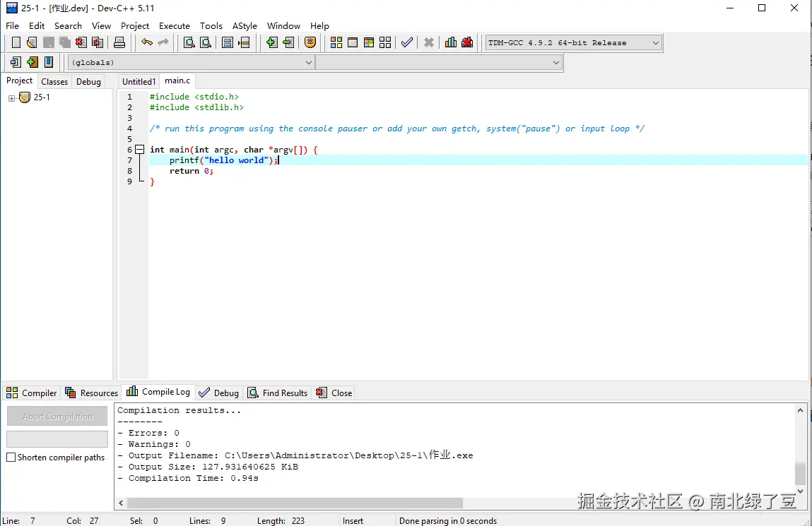The height and width of the screenshot is (526, 812).
Task: Start debugging with the checkmark icon
Action: 407,42
